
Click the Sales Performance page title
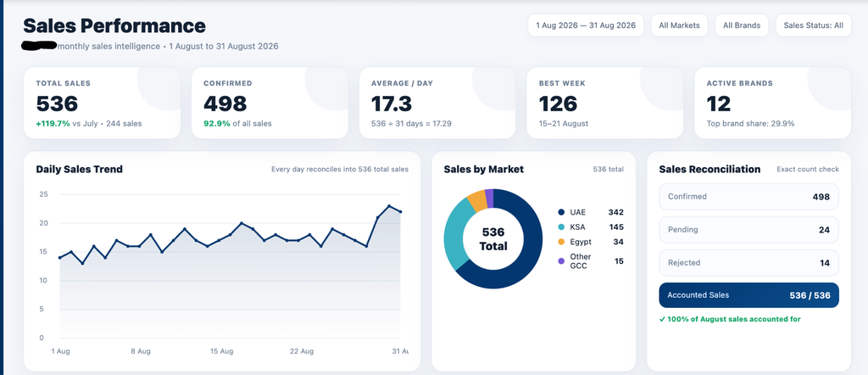pyautogui.click(x=114, y=25)
